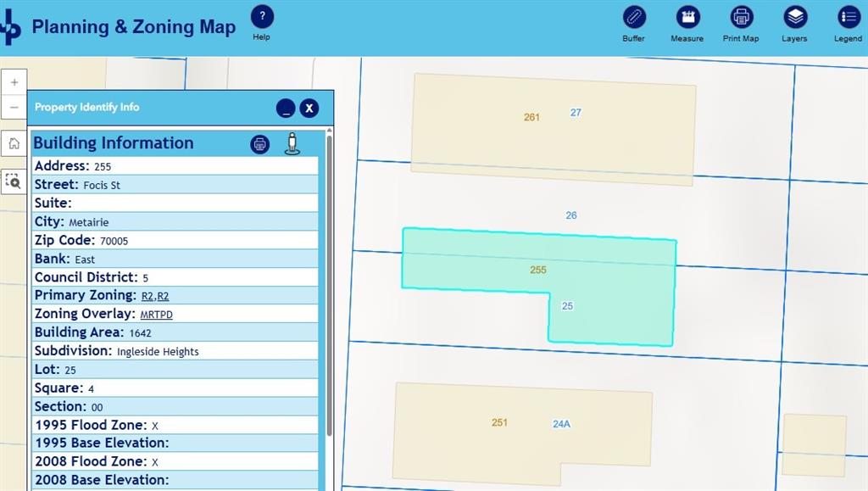Print the Building Information details
Screen dimensions: 868x491
(x=260, y=144)
